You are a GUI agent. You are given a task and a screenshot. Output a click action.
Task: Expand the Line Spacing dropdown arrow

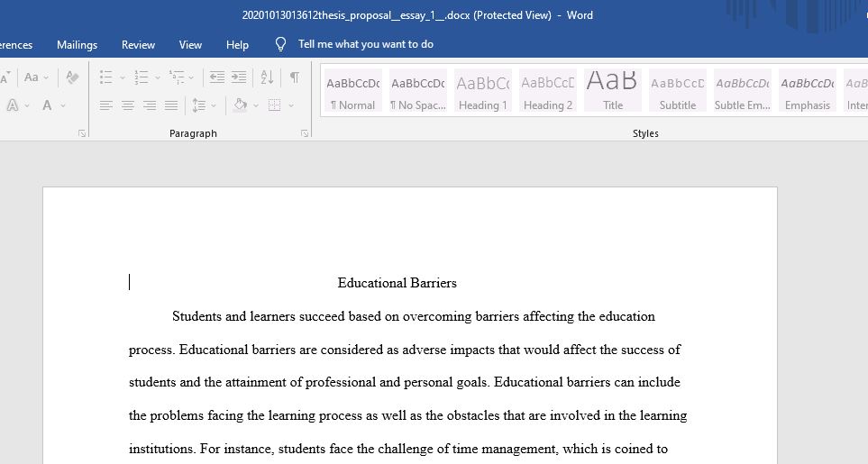[x=214, y=105]
